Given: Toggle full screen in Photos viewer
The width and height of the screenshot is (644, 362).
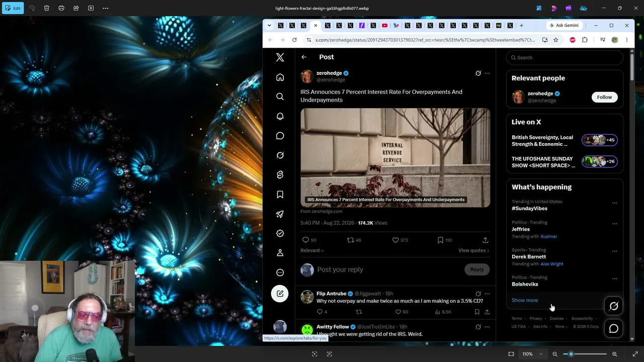Looking at the screenshot, I should pos(635,354).
